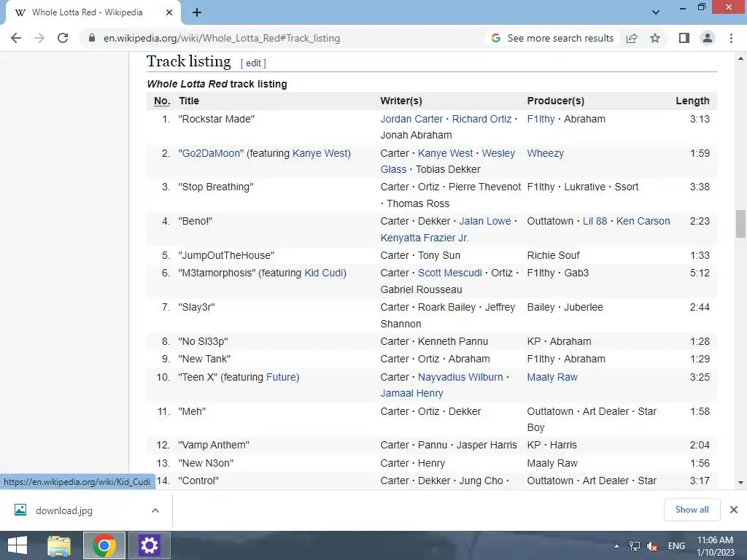The width and height of the screenshot is (747, 560).
Task: Click the "Rockstar Made" track title
Action: (216, 119)
